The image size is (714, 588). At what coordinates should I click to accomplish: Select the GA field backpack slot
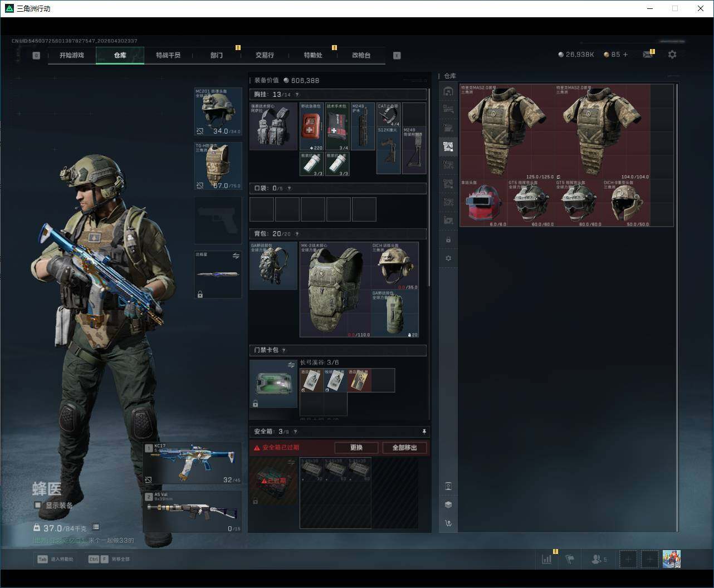(273, 266)
